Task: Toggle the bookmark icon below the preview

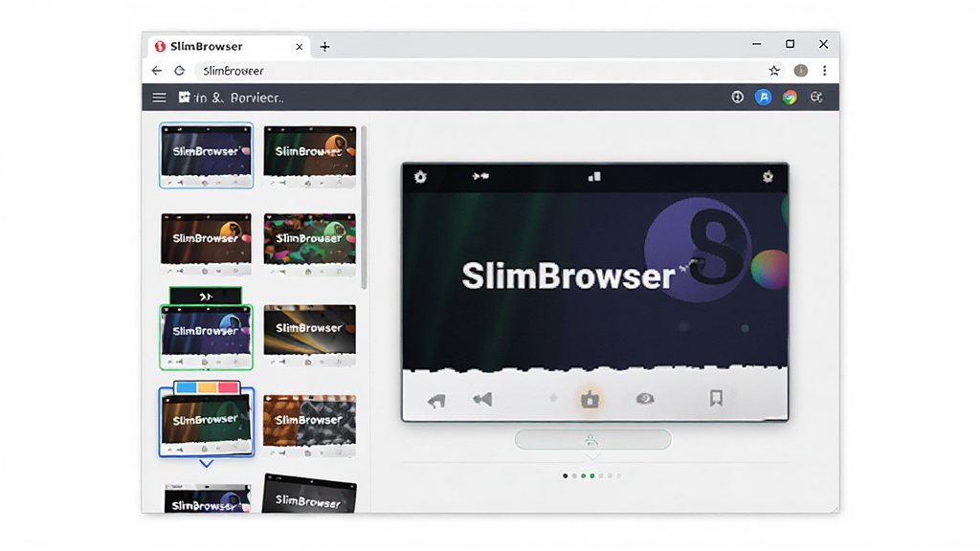Action: click(716, 398)
